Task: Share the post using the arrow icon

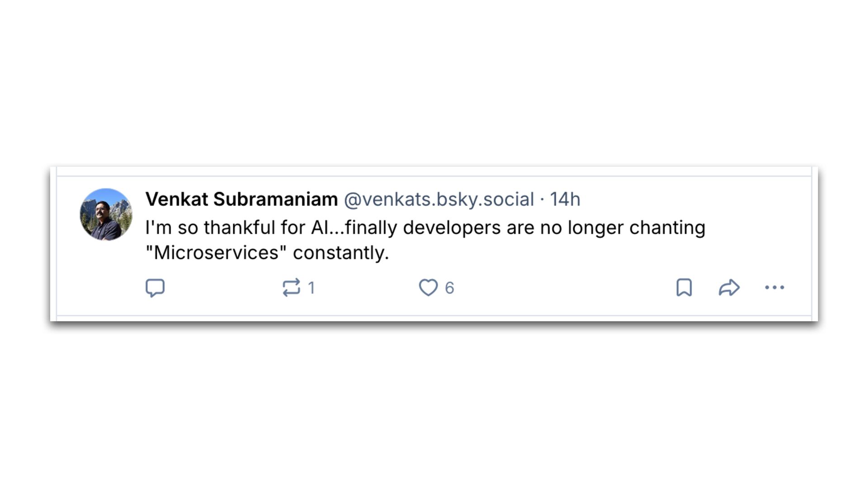Action: click(x=729, y=288)
